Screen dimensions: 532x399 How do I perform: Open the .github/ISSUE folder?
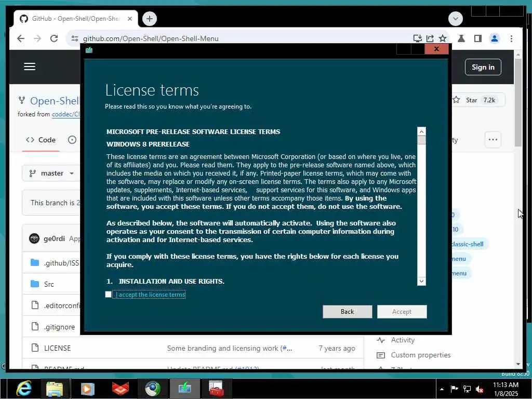(x=61, y=263)
